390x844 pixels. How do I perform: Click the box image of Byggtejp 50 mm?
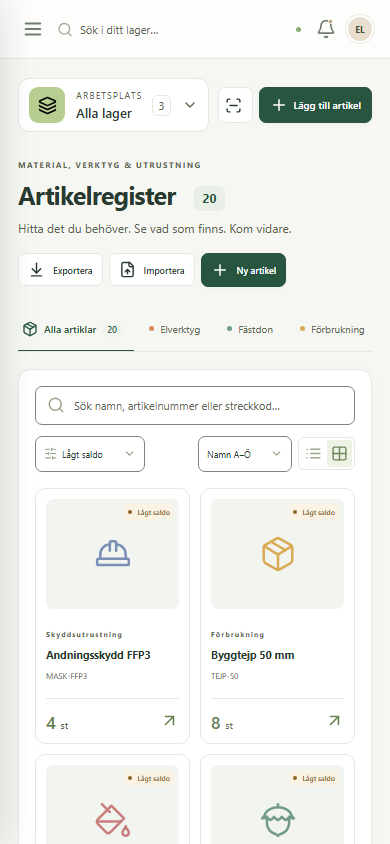tap(278, 554)
